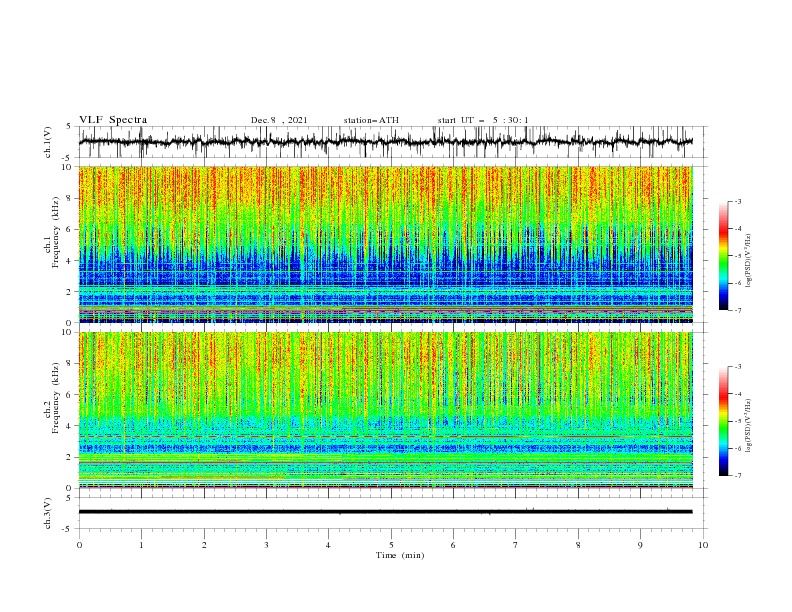
Task: Click the ch.1 colorbar "log(PSD)(V²/Hz)" label
Action: coord(749,261)
